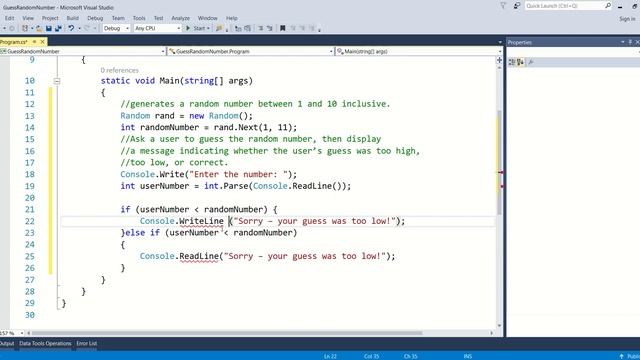Click the feedback icon beside Quick Launch
The height and width of the screenshot is (360, 640).
pos(517,6)
